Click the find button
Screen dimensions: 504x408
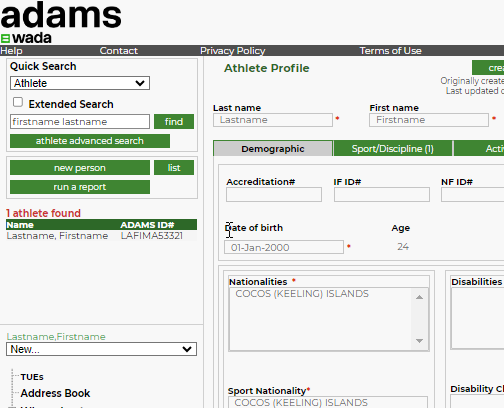pyautogui.click(x=174, y=122)
